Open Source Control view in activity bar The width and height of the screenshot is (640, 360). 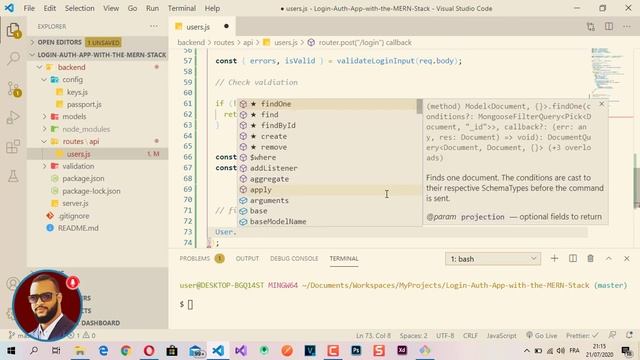tap(13, 88)
